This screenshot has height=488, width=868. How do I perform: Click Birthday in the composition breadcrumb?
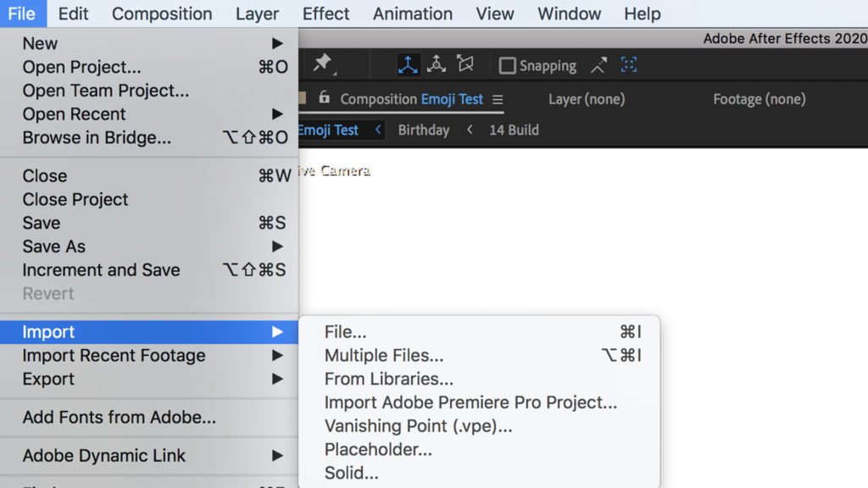coord(423,130)
